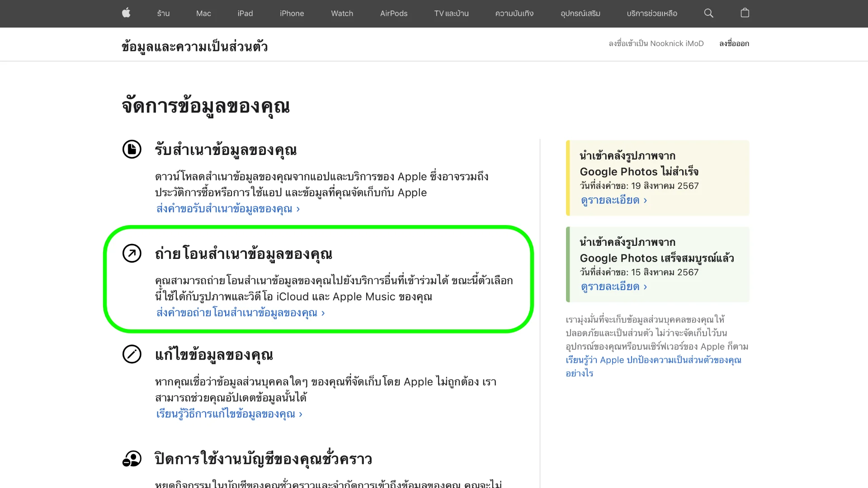Screen dimensions: 868x488
Task: Click เรียนรู้วิธีการแก้ไขข้อมูลของคุณ link
Action: click(x=229, y=414)
